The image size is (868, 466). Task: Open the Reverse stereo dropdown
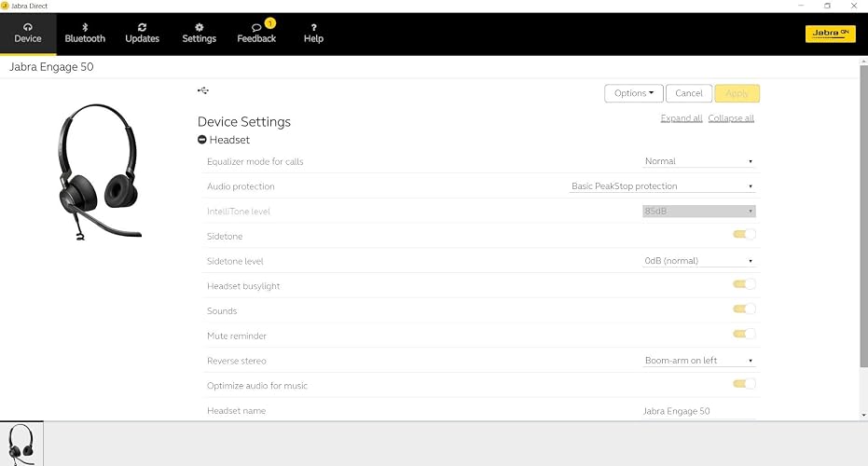pyautogui.click(x=698, y=361)
